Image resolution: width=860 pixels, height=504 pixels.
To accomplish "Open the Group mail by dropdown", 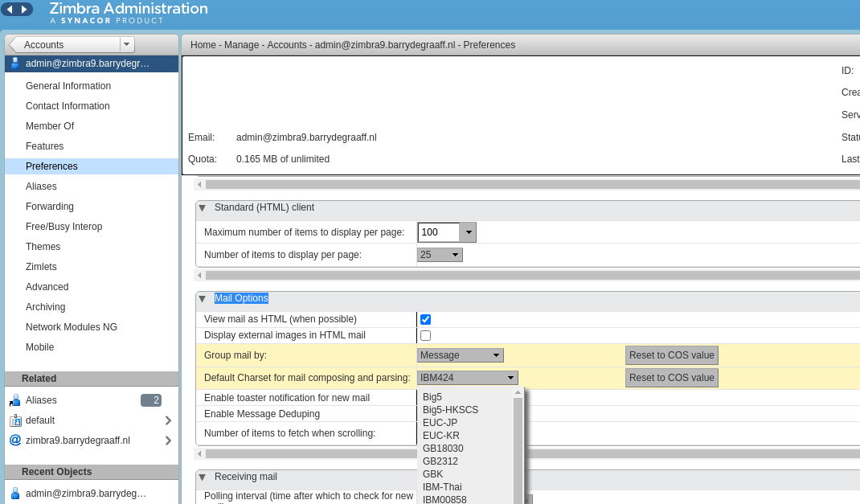I will 461,355.
